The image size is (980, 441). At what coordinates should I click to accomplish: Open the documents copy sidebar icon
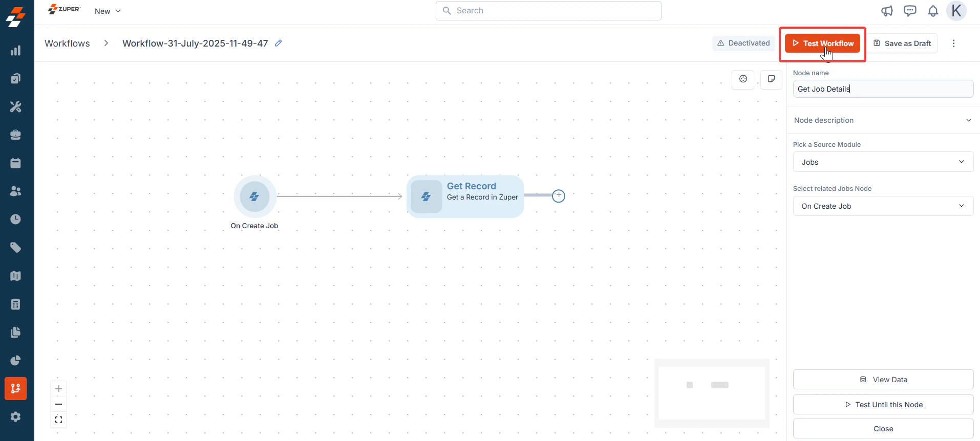click(16, 333)
